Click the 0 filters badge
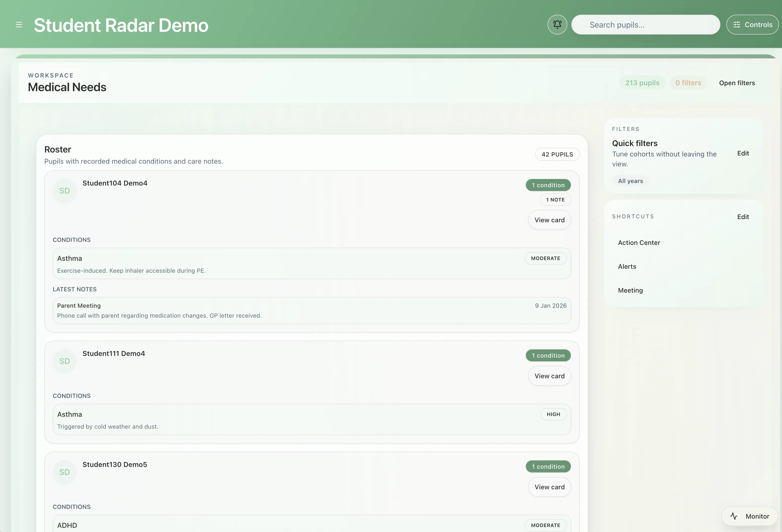The height and width of the screenshot is (532, 782). (688, 83)
